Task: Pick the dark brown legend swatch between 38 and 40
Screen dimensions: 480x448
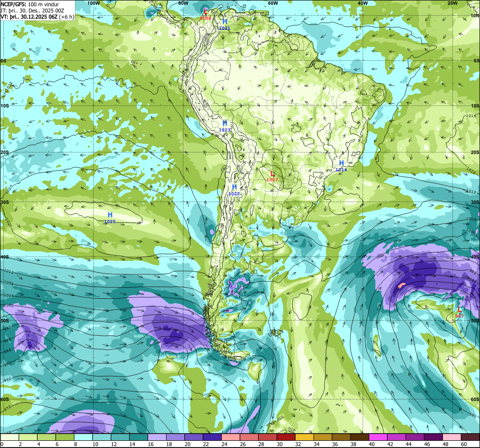Action: pyautogui.click(x=360, y=437)
